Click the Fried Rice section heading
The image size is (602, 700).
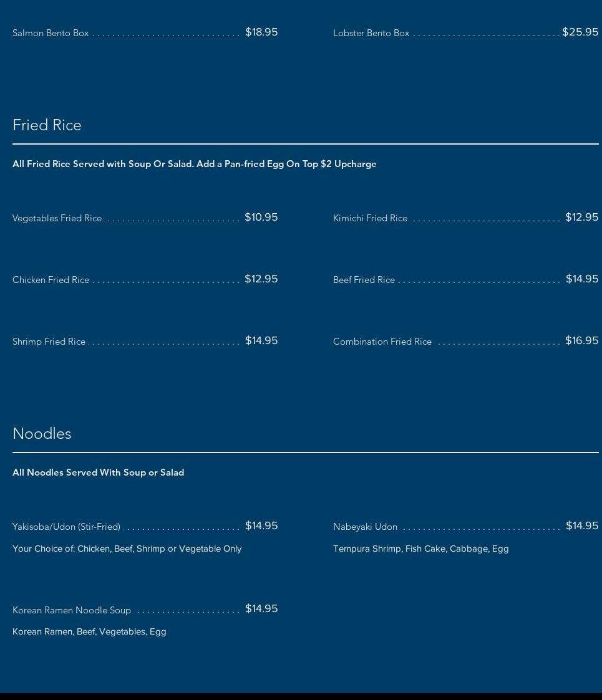point(47,125)
